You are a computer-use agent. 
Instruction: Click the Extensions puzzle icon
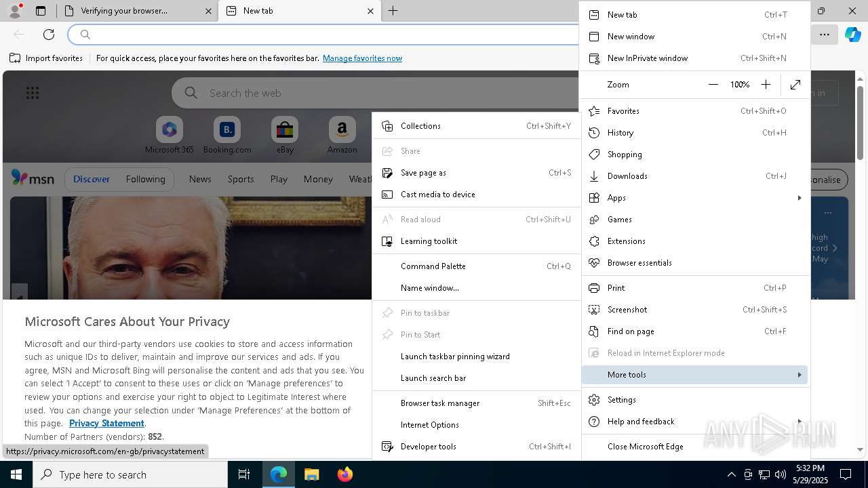click(594, 241)
